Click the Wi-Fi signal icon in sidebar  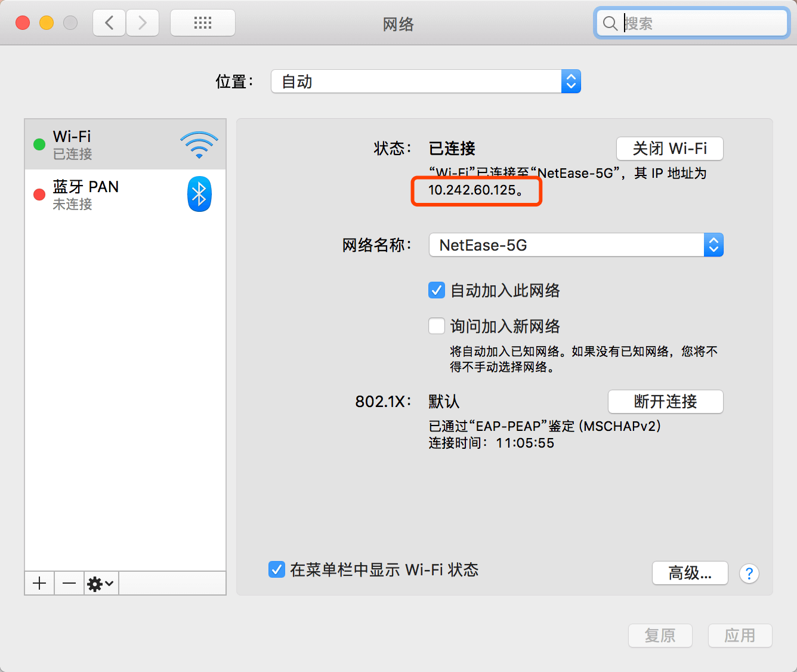pos(199,145)
